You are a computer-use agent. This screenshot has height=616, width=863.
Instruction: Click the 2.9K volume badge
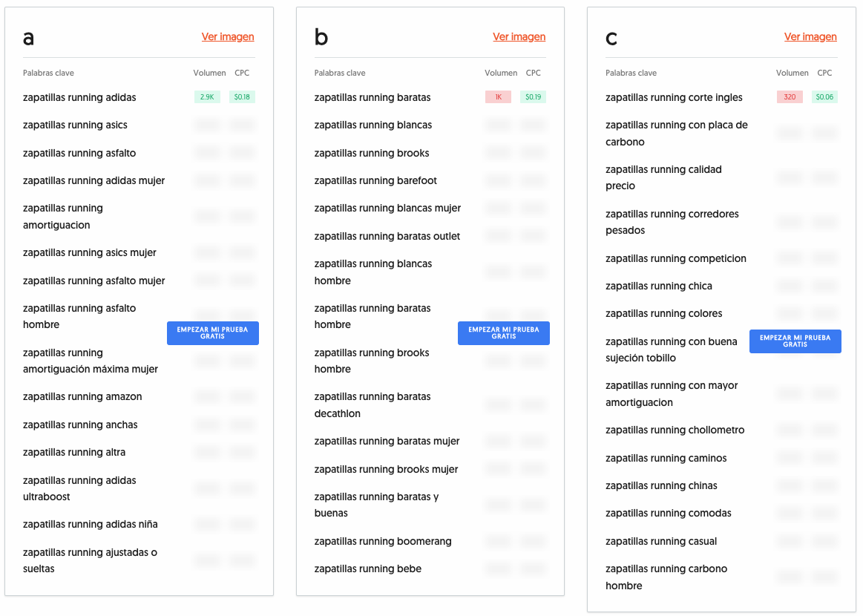pos(207,97)
